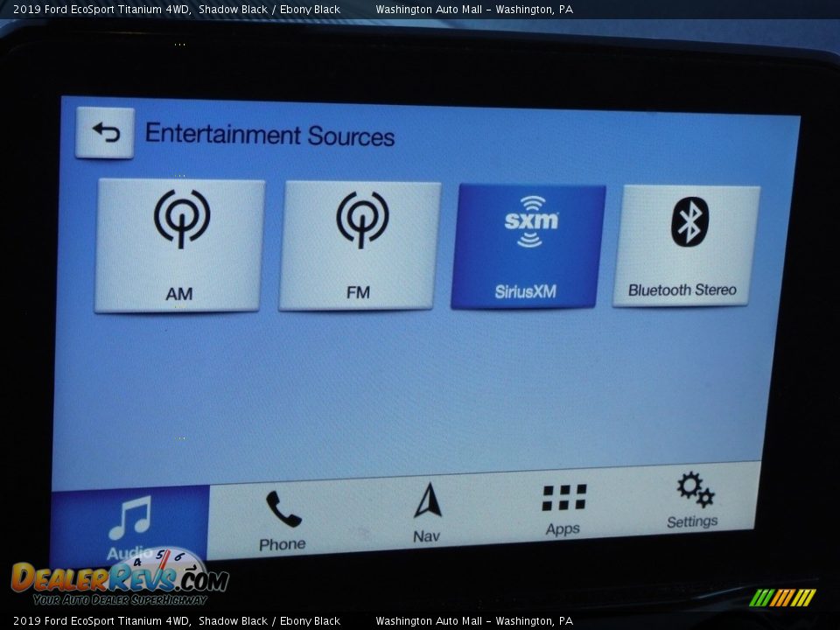
Task: Open the Phone tab
Action: (283, 520)
